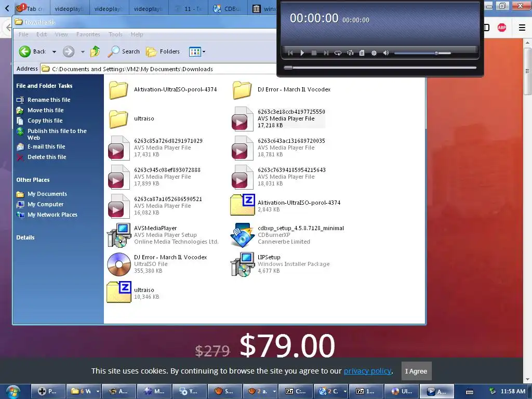Viewport: 532px width, 399px height.
Task: Play media in AVS player
Action: (x=302, y=53)
